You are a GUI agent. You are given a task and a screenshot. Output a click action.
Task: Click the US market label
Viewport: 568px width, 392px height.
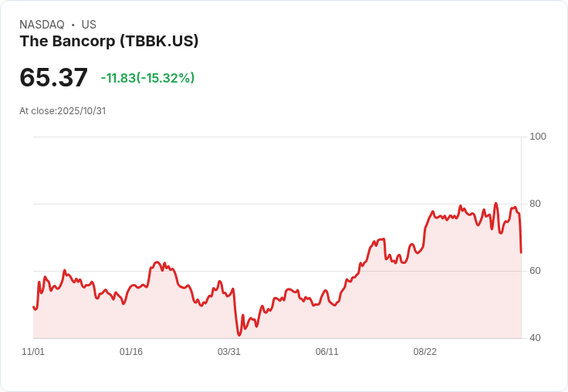click(x=89, y=25)
